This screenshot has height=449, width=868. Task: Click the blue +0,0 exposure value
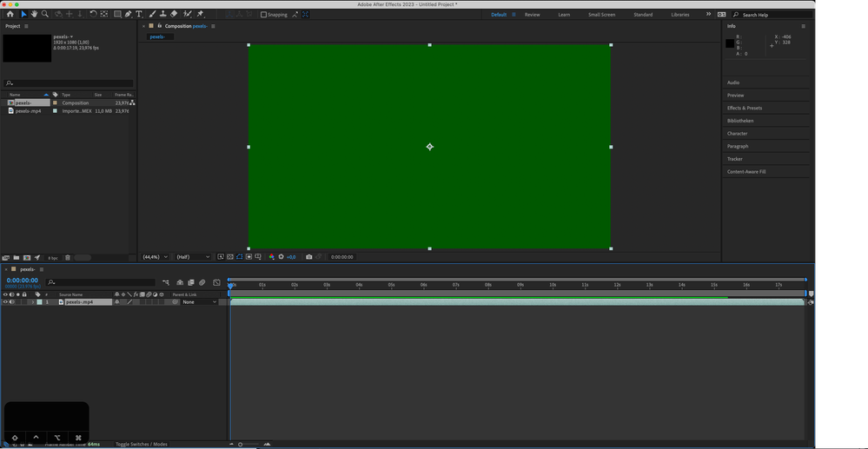[290, 257]
